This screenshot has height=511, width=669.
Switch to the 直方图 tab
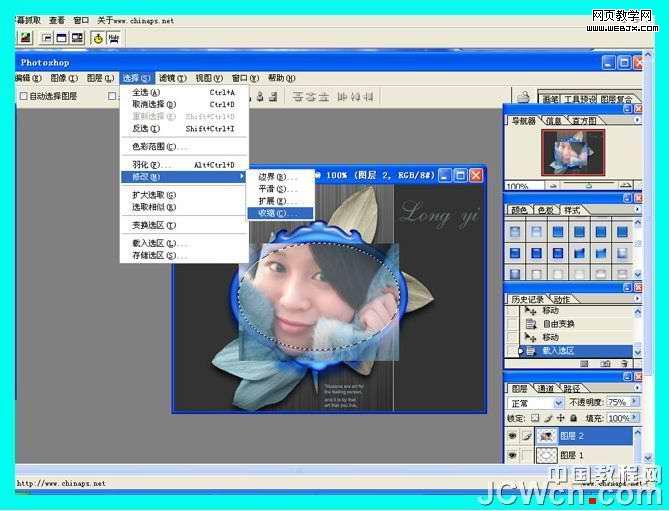coord(584,121)
